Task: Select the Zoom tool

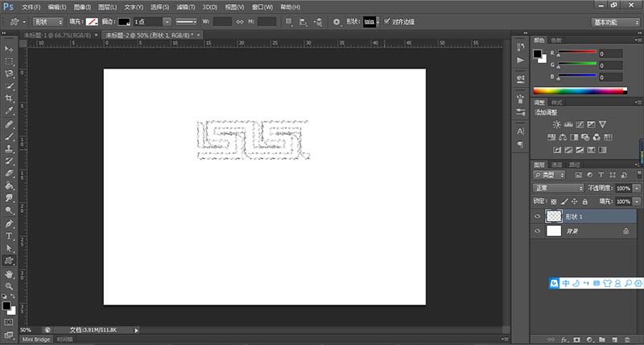Action: [9, 286]
